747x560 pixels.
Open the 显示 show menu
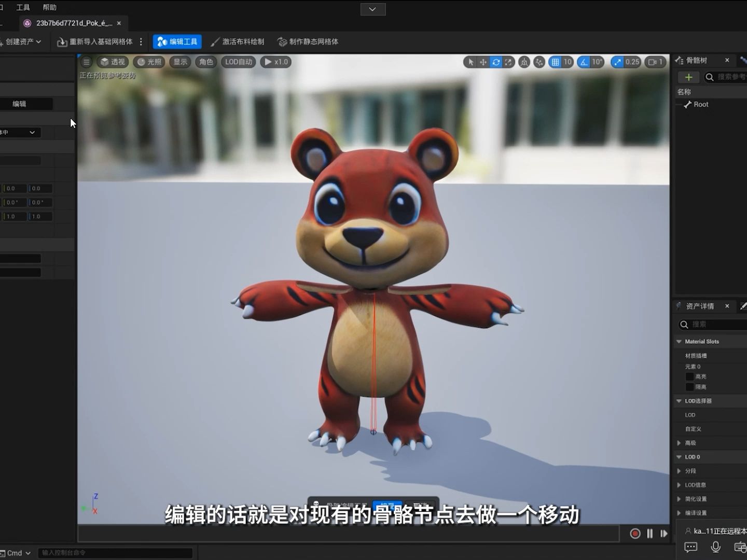pos(180,62)
